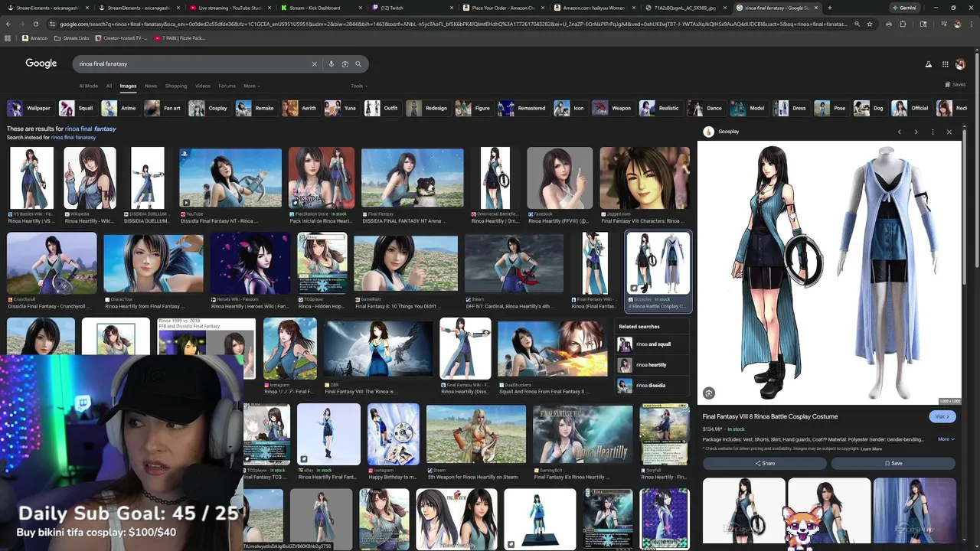Start voice search with microphone icon

click(x=332, y=64)
